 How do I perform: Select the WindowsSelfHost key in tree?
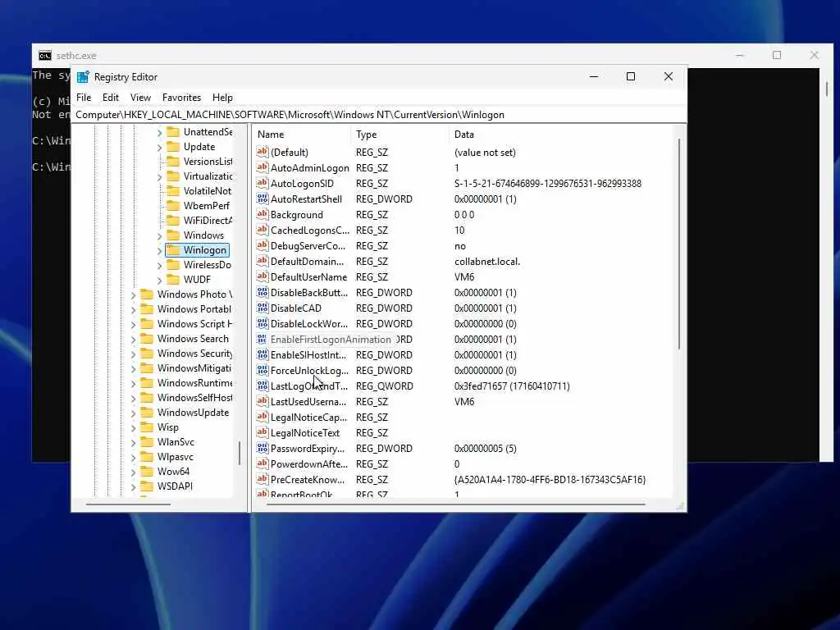194,398
